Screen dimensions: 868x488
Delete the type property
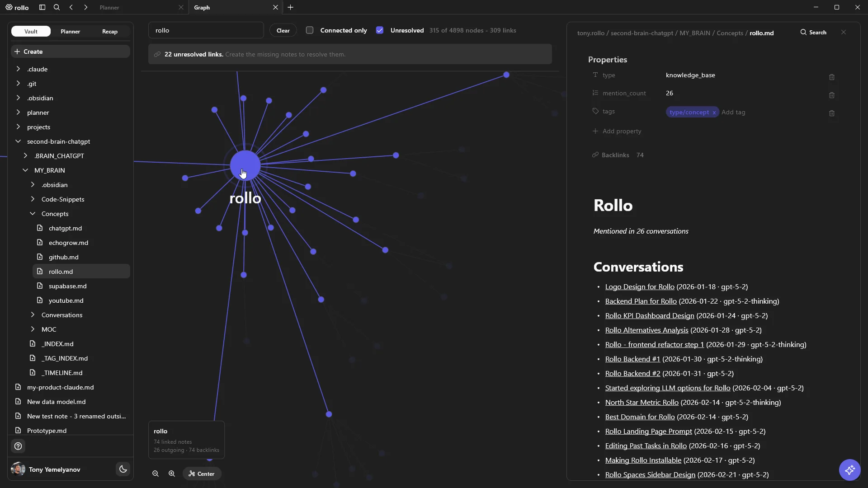coord(832,77)
